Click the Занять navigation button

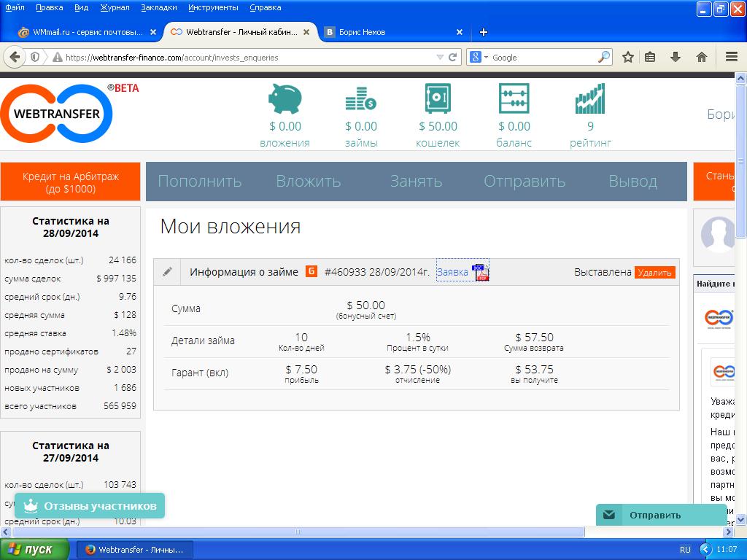tap(416, 181)
